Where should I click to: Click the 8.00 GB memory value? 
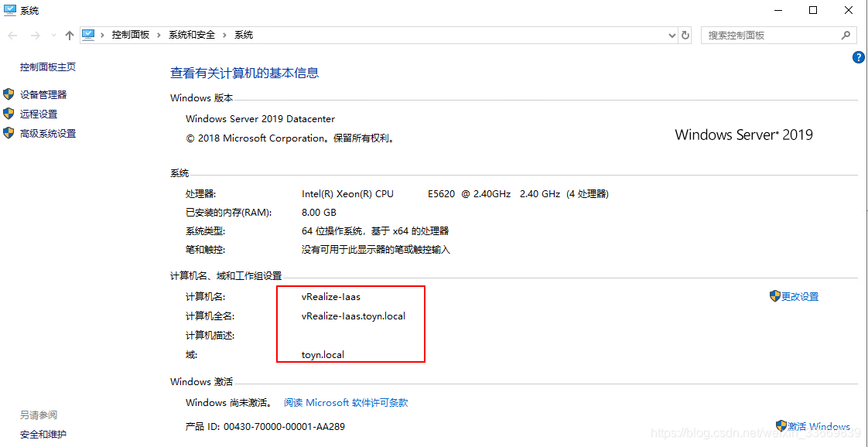coord(319,213)
